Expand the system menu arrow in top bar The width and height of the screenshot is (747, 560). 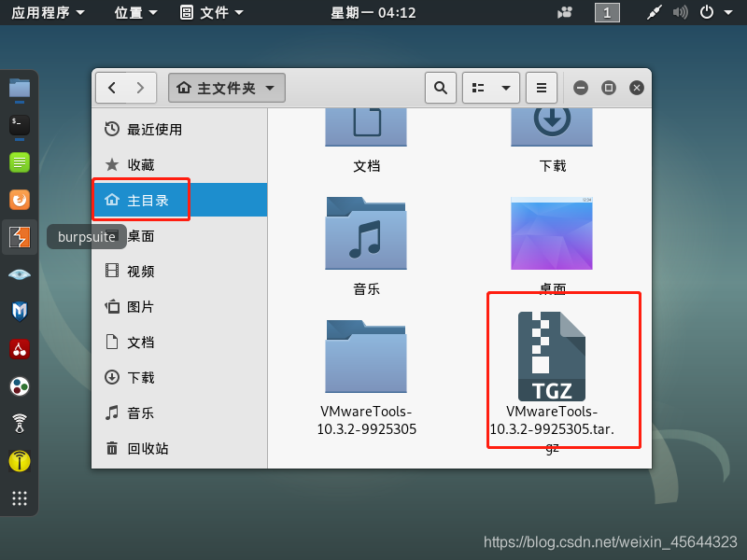click(728, 13)
